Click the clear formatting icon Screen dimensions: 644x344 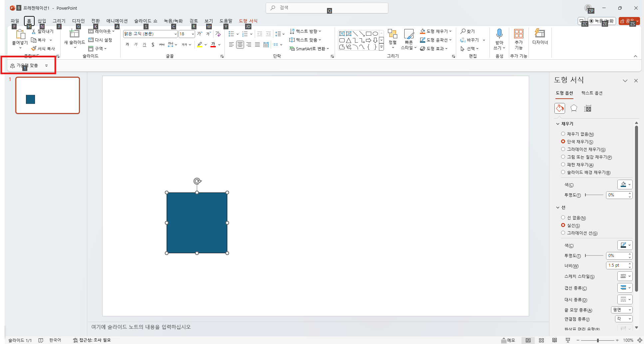tap(218, 34)
